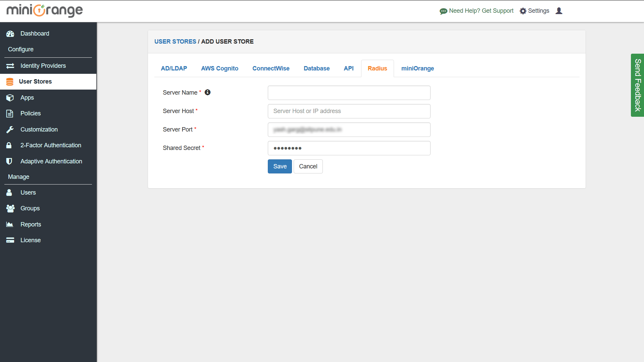Image resolution: width=644 pixels, height=362 pixels.
Task: Select the Database tab
Action: pos(316,68)
